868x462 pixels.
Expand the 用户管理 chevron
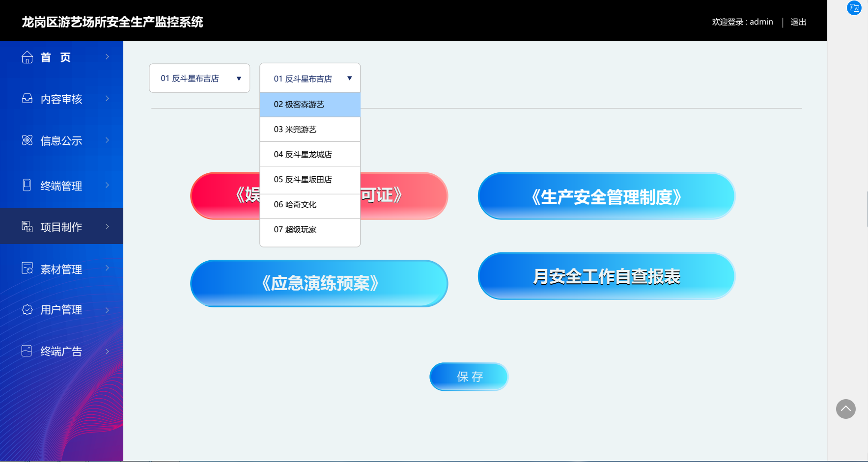tap(107, 310)
